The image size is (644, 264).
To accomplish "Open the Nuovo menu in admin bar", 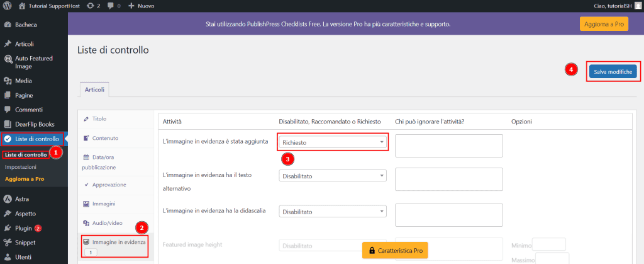I will point(142,6).
